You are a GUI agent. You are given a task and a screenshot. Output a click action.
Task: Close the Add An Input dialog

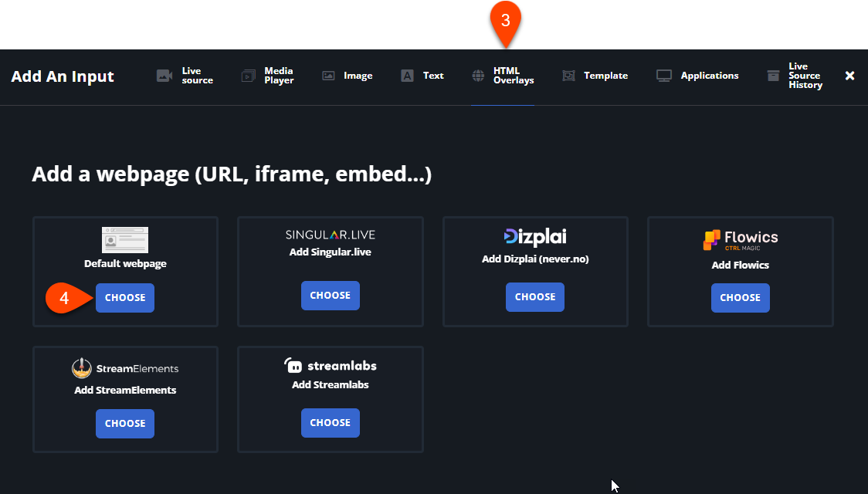(x=849, y=76)
